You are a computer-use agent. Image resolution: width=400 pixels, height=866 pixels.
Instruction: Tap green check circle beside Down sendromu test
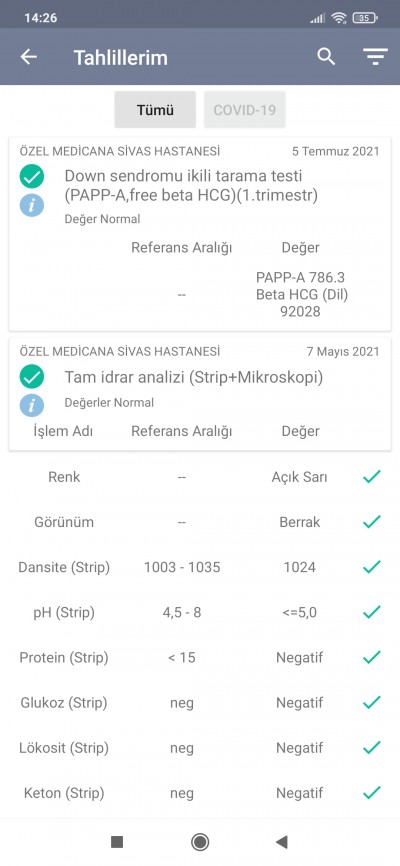pos(32,176)
